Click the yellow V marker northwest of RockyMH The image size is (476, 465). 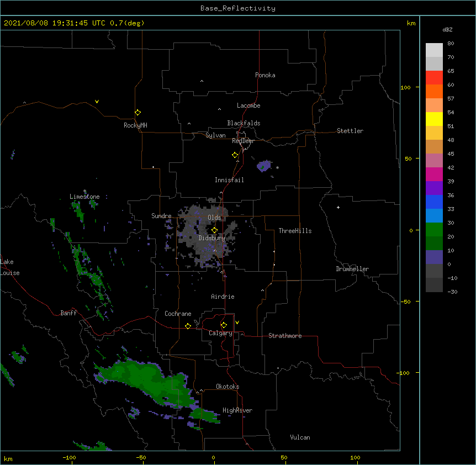pyautogui.click(x=97, y=102)
